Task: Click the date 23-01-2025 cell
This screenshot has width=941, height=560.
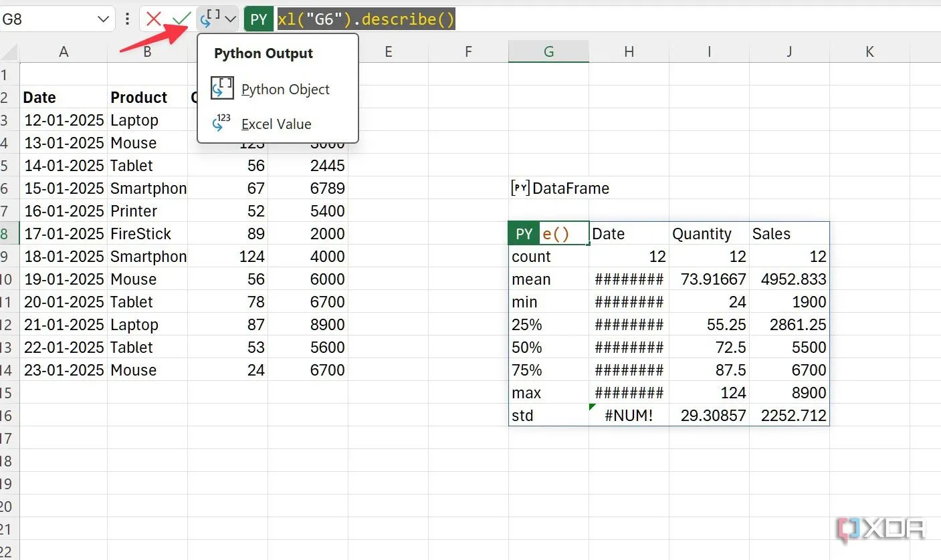Action: click(x=64, y=370)
